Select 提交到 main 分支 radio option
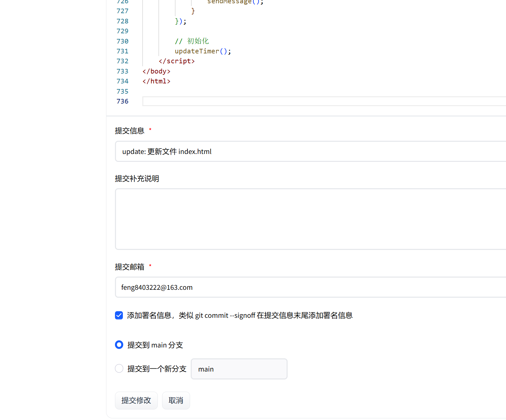This screenshot has height=420, width=506. point(119,345)
